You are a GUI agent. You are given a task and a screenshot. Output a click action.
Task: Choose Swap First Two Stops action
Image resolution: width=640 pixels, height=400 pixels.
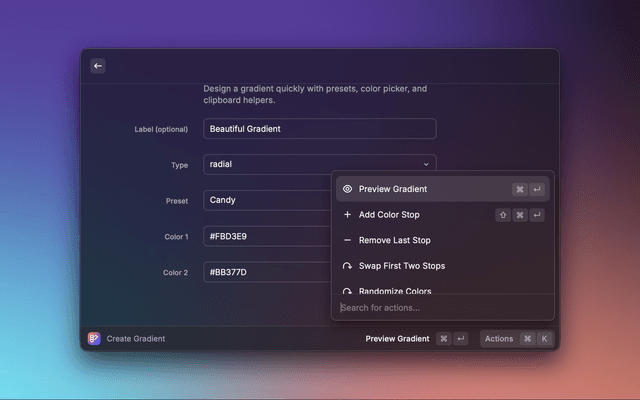402,267
